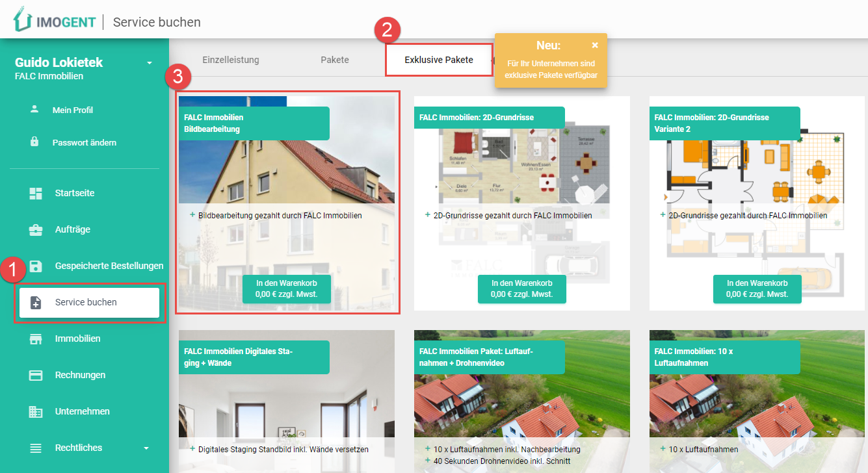Viewport: 868px width, 473px height.
Task: Click Gespeicherte Bestellungen save icon
Action: [36, 266]
